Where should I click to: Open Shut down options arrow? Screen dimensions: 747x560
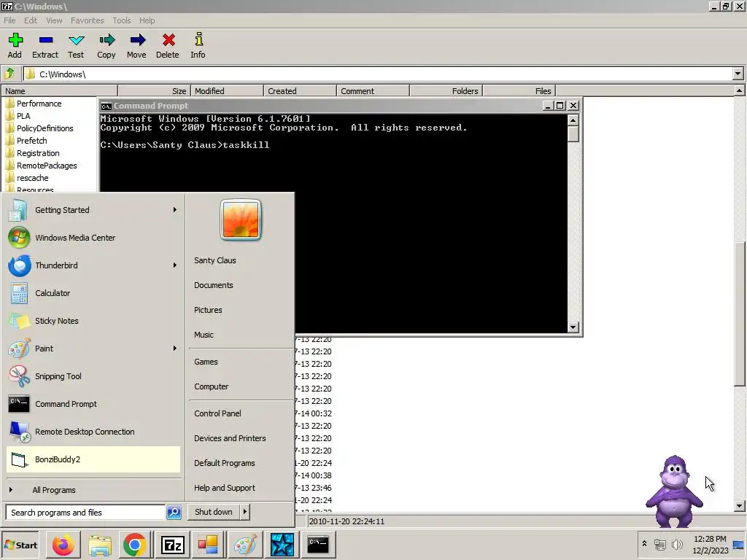(x=245, y=512)
